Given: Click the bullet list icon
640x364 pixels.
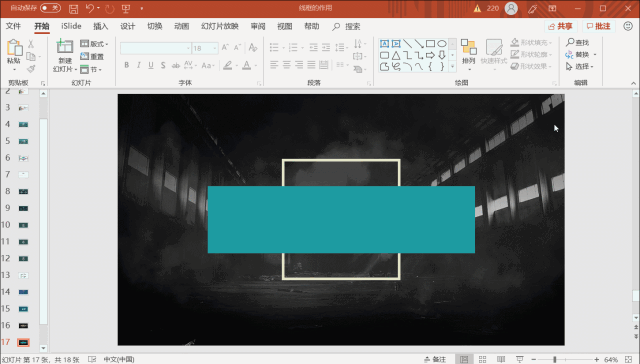Looking at the screenshot, I should [274, 48].
